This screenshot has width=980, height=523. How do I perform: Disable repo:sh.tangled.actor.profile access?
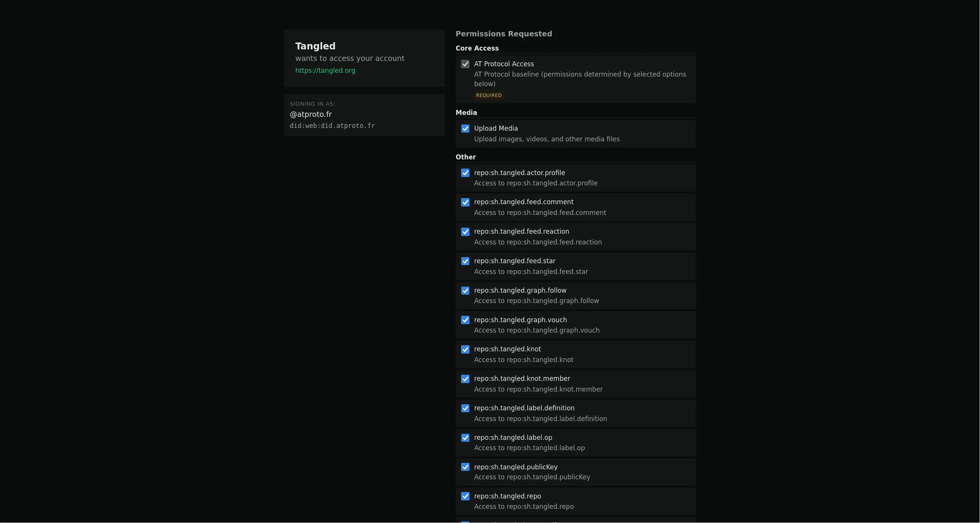coord(465,173)
